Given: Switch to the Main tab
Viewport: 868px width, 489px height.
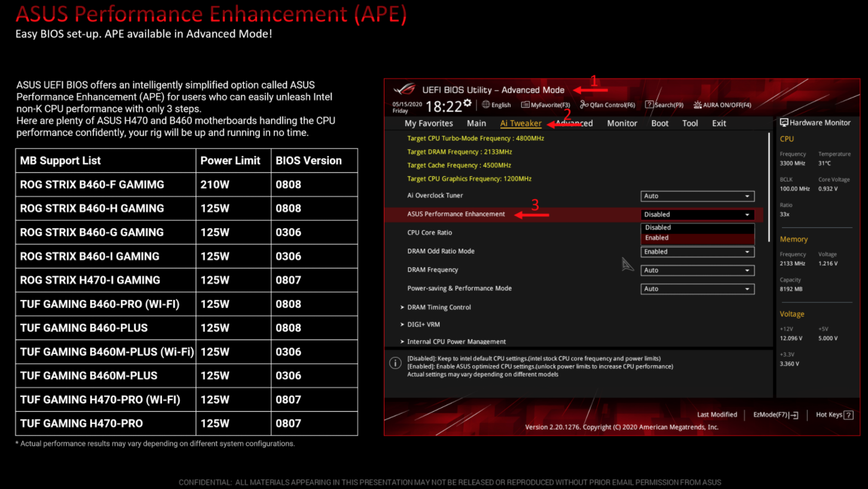Looking at the screenshot, I should pos(476,123).
